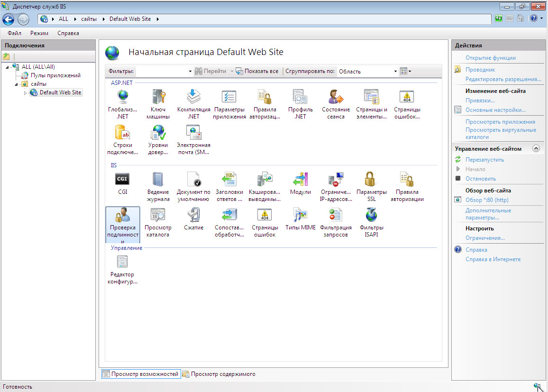Image resolution: width=548 pixels, height=392 pixels.
Task: Open the Типы MIME icon
Action: click(x=300, y=215)
